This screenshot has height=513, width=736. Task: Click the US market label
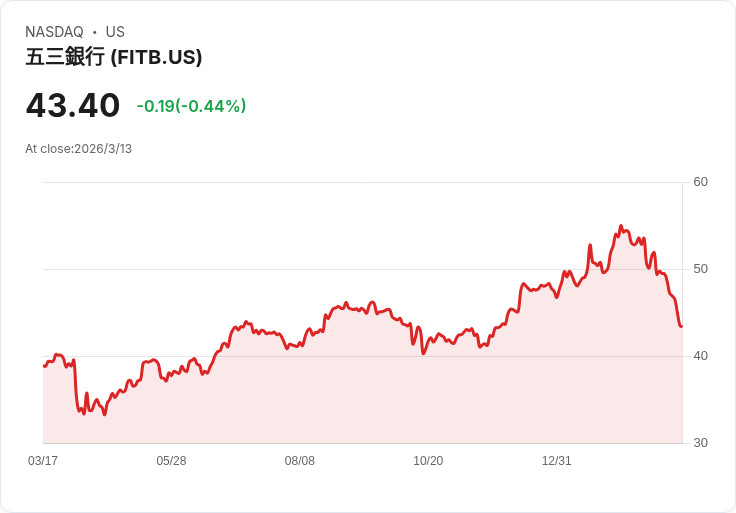(115, 32)
